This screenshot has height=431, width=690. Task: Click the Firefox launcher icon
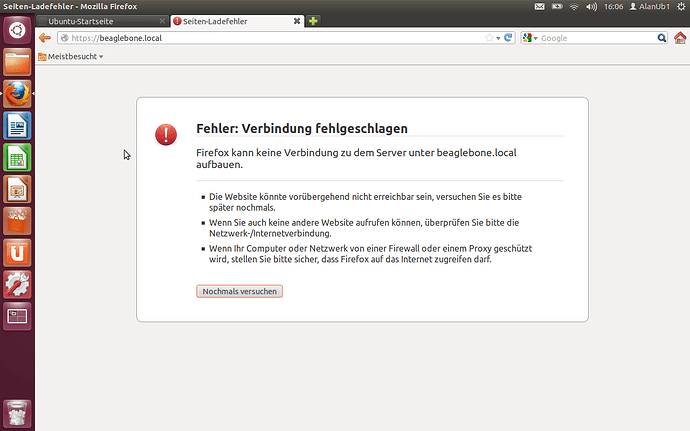point(17,94)
